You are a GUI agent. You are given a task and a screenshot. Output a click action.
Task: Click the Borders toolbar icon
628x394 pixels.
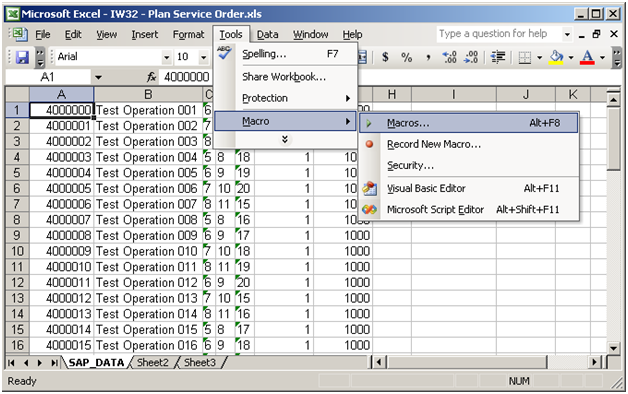pyautogui.click(x=525, y=57)
